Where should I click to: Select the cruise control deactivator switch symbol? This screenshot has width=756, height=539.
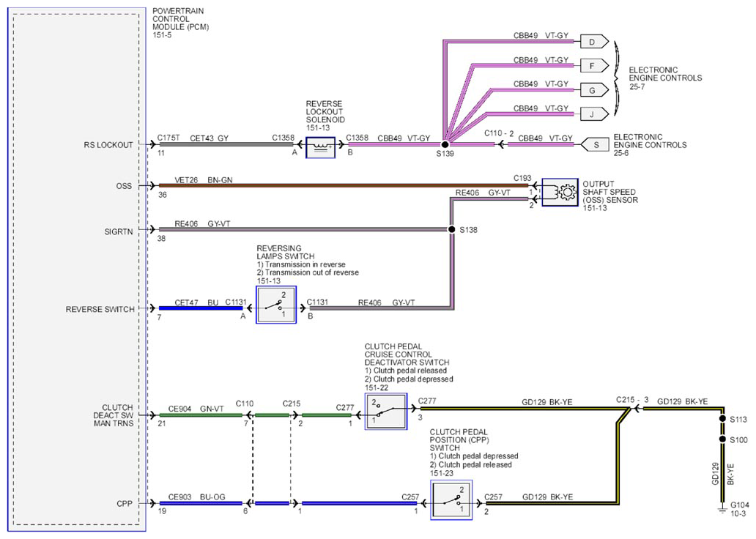(x=386, y=412)
